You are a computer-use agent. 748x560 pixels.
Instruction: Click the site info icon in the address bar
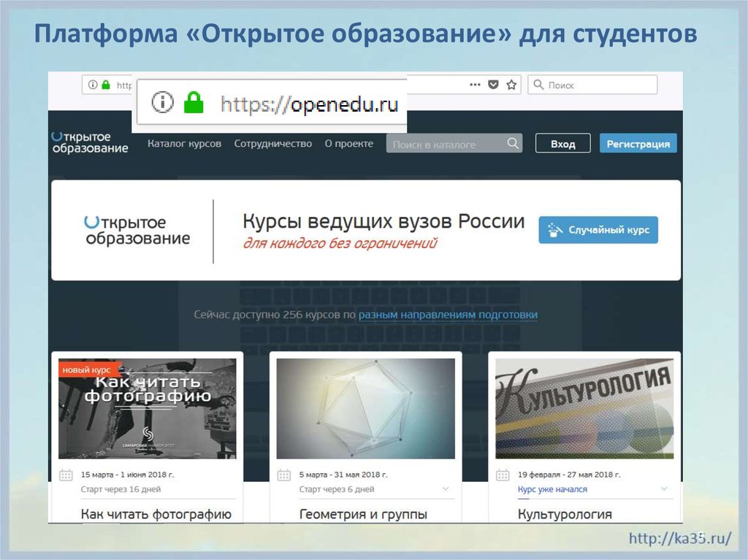93,85
